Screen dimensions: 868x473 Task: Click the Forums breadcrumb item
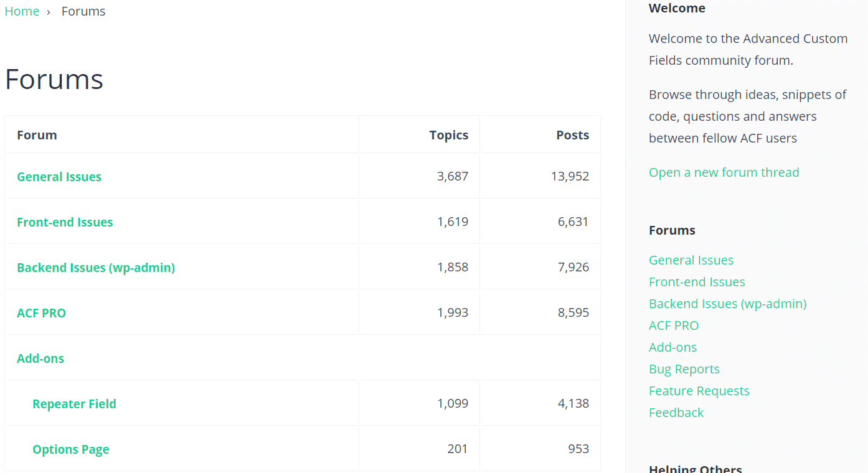tap(83, 11)
